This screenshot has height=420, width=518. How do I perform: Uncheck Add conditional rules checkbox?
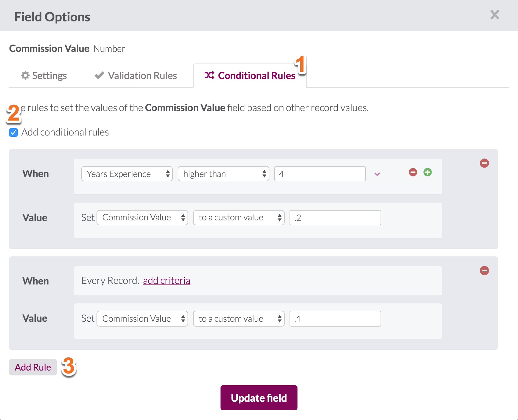point(13,132)
